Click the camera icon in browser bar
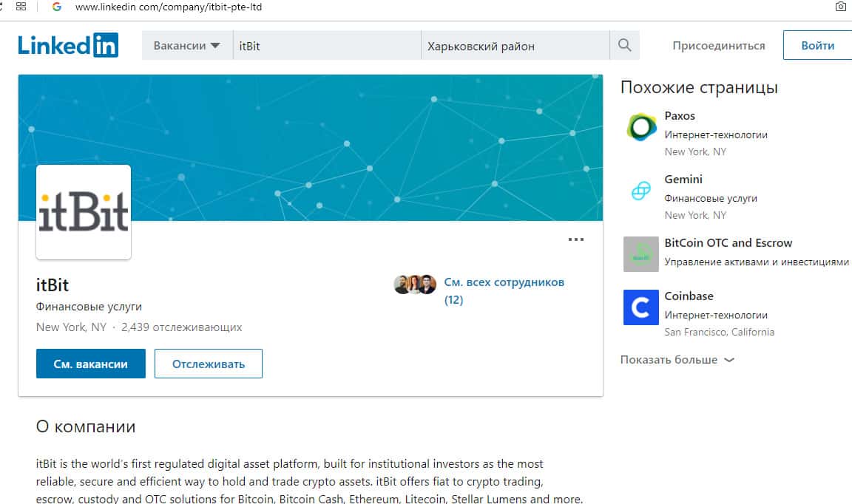The height and width of the screenshot is (504, 852). point(840,7)
